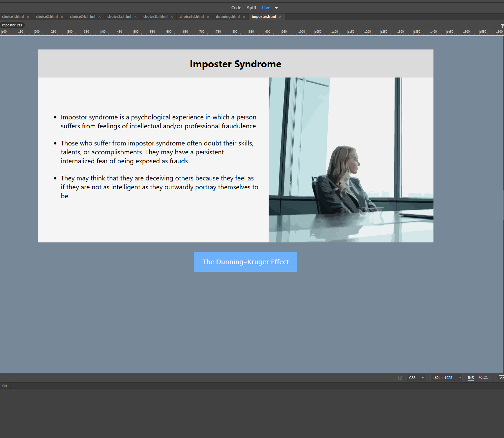Close the dunning.html tab
504x438 pixels.
coord(244,17)
